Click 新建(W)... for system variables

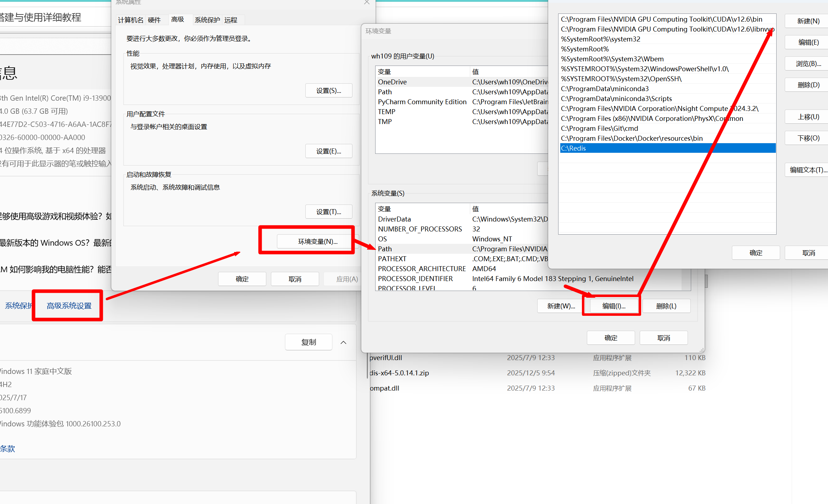click(x=561, y=306)
